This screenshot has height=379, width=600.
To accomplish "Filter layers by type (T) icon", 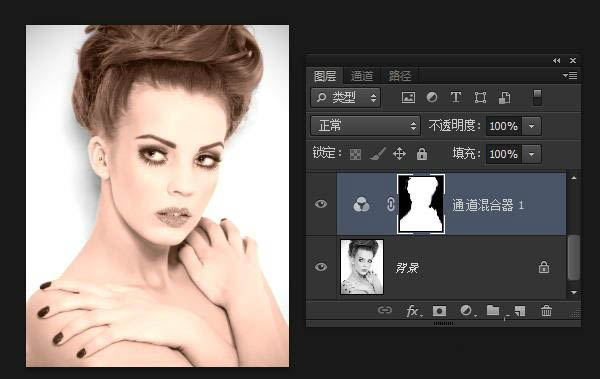I will pos(455,98).
